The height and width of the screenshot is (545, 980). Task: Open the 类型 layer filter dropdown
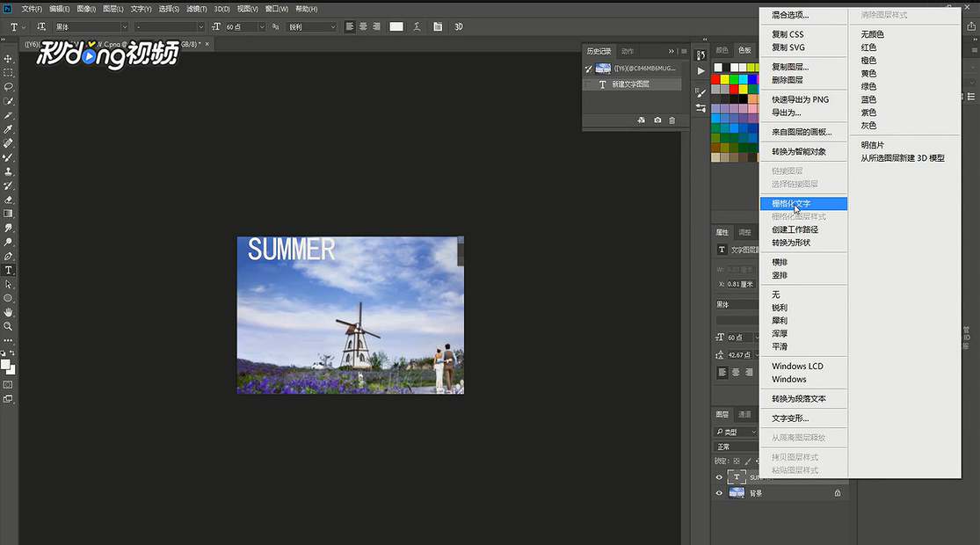tap(736, 432)
